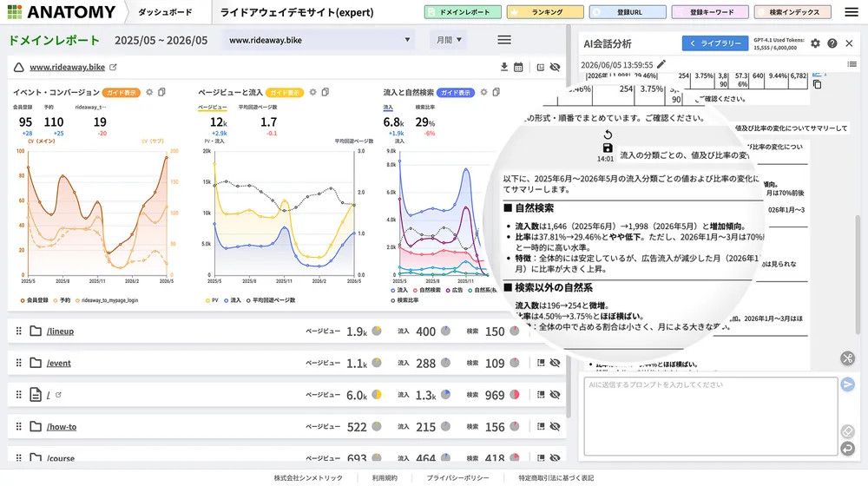
Task: Click the ページビュー pie indicator for /lineup
Action: tap(377, 331)
